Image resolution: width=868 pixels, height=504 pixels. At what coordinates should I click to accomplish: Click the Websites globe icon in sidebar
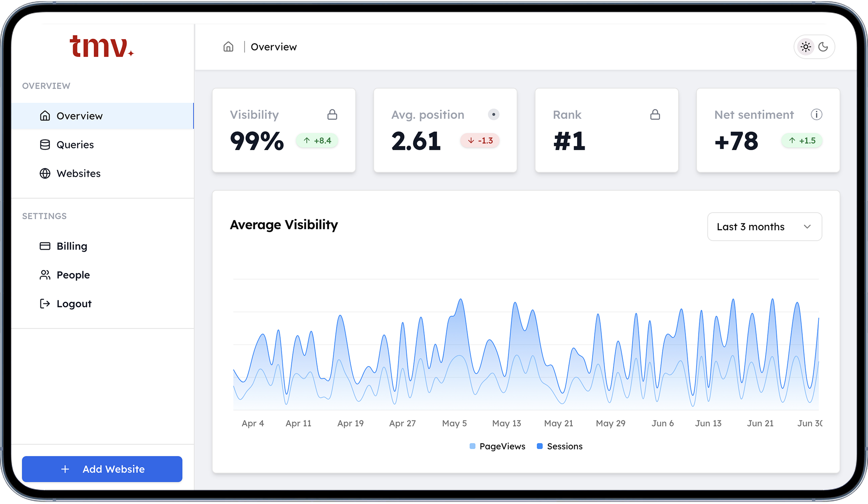(x=45, y=173)
